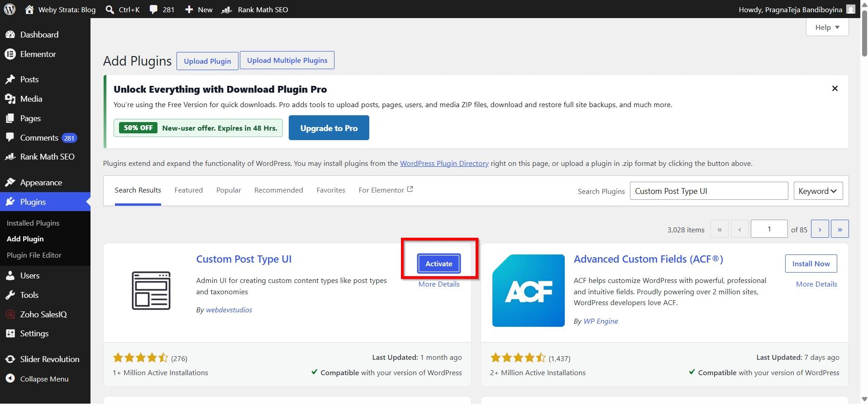
Task: Click the Comments bubble icon in sidebar
Action: [10, 137]
